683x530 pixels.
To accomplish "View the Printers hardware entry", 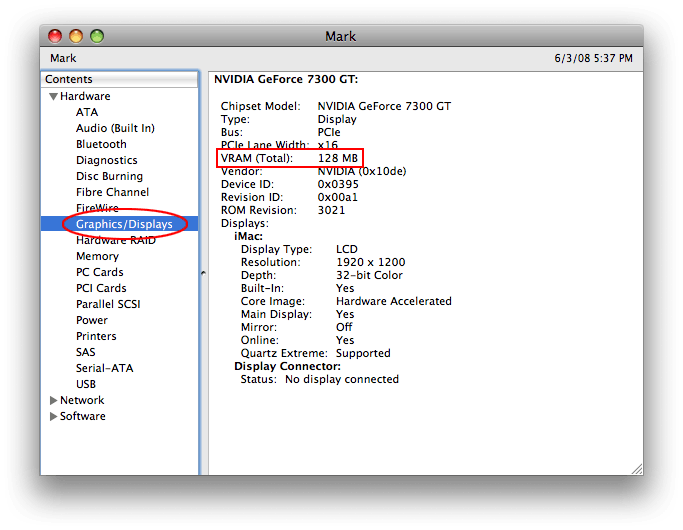I will point(96,337).
